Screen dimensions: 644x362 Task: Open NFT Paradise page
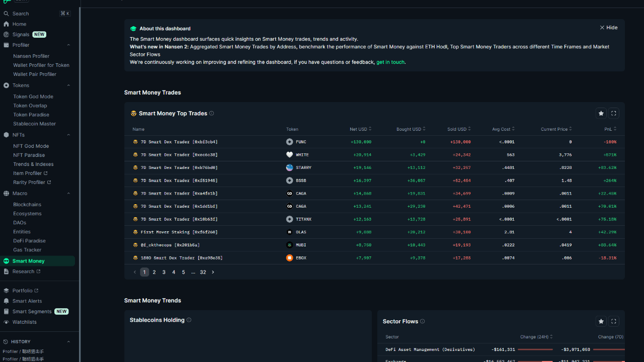pyautogui.click(x=29, y=155)
